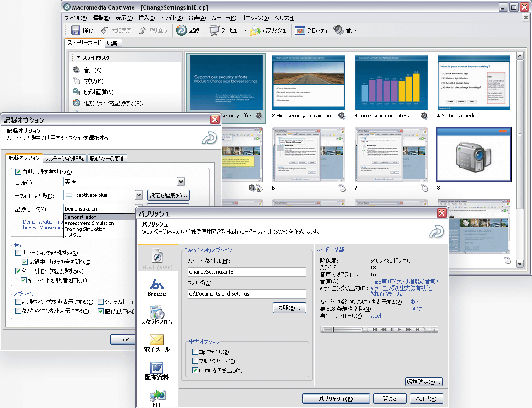Toggle 自動記録を有効化(A) checkbox
Screen dimensions: 532x408
[x=18, y=172]
